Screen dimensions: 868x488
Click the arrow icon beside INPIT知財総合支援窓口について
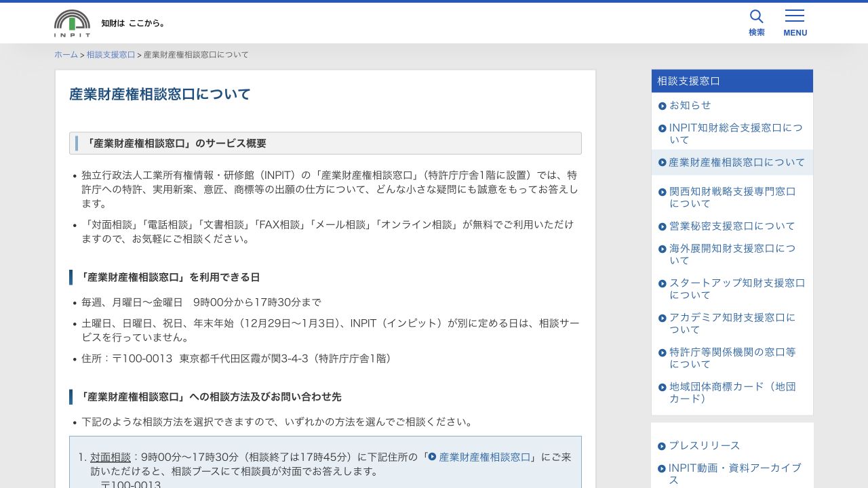pos(663,128)
